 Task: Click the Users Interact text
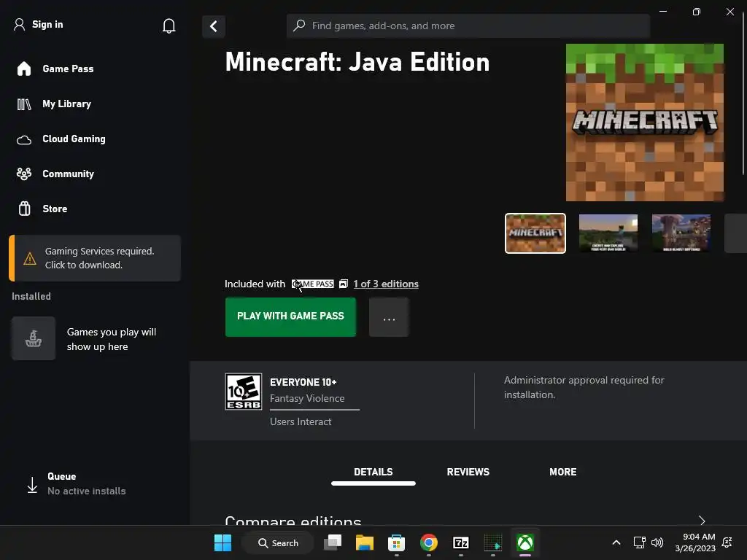pos(301,421)
